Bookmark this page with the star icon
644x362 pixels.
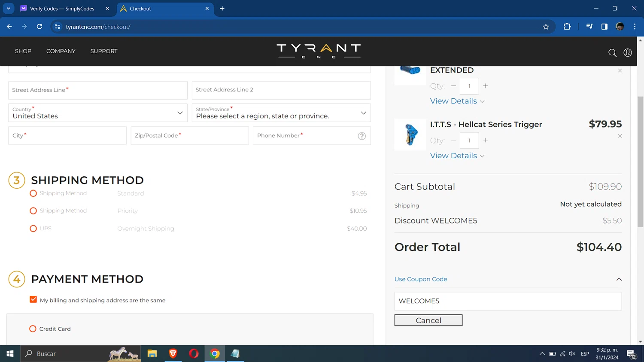click(x=546, y=27)
